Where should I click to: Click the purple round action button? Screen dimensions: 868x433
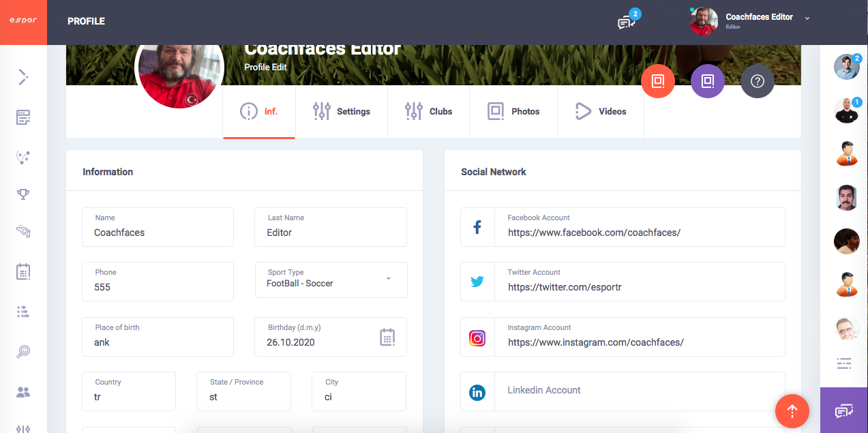[x=707, y=82]
